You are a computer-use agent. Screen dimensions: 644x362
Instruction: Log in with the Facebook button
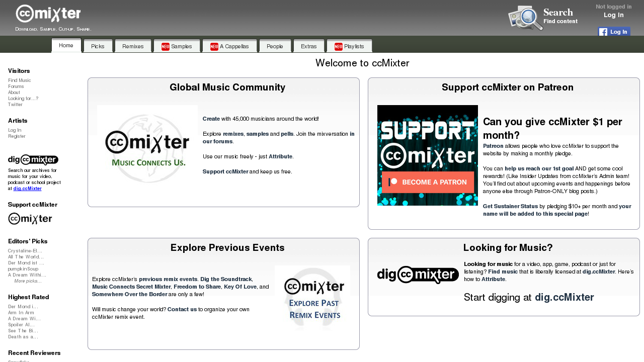pyautogui.click(x=614, y=32)
